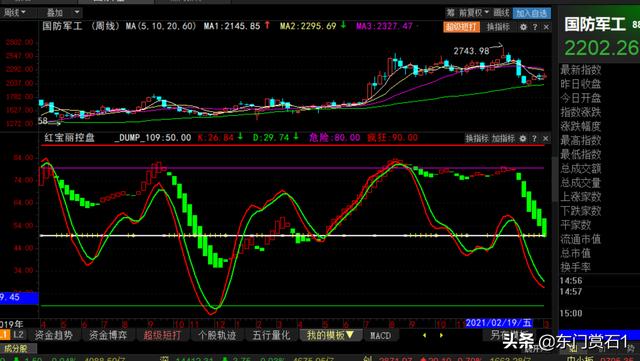This screenshot has height=361, width=640.
Task: Select the MACD indicator tab
Action: point(380,336)
